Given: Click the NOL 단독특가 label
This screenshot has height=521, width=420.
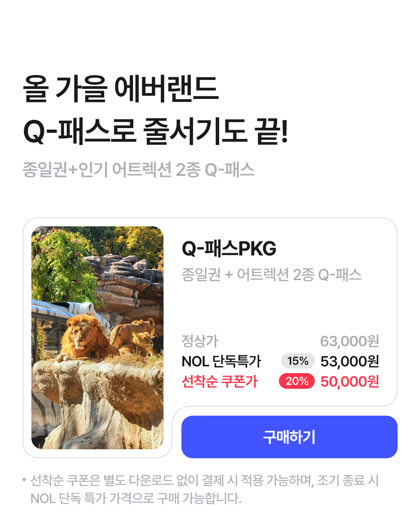Looking at the screenshot, I should pyautogui.click(x=221, y=361).
